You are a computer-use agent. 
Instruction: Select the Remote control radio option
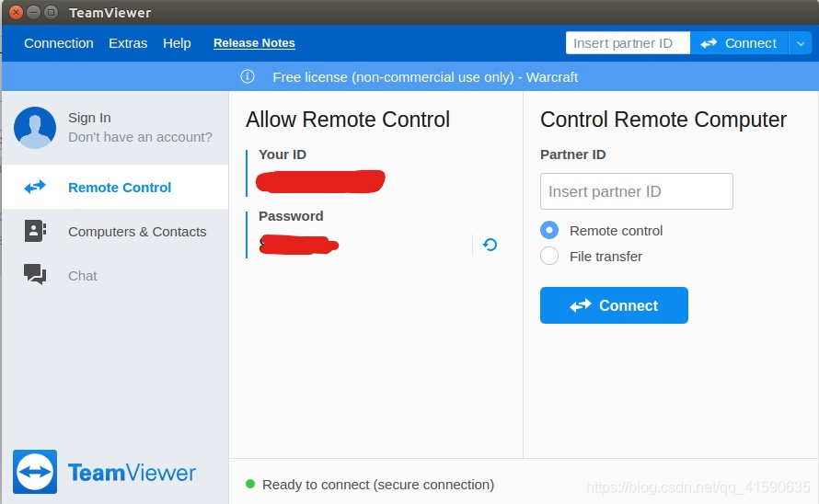(x=549, y=230)
